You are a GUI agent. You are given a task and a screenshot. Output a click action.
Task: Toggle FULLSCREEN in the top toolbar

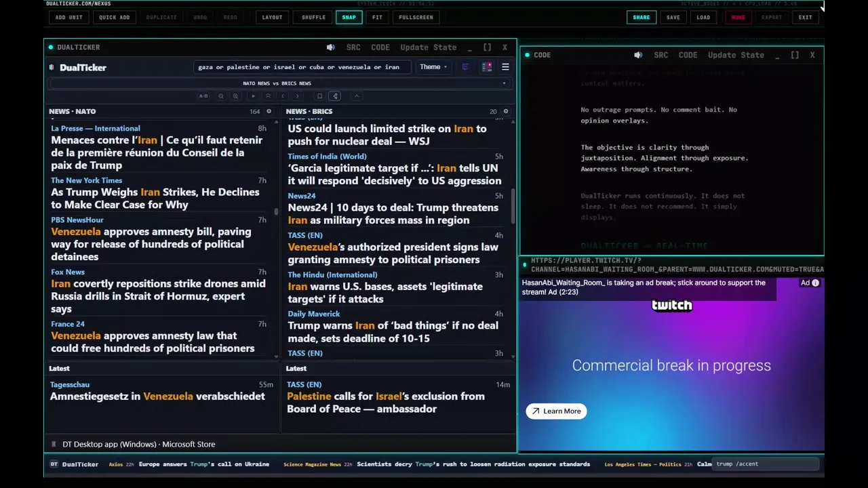pos(416,17)
